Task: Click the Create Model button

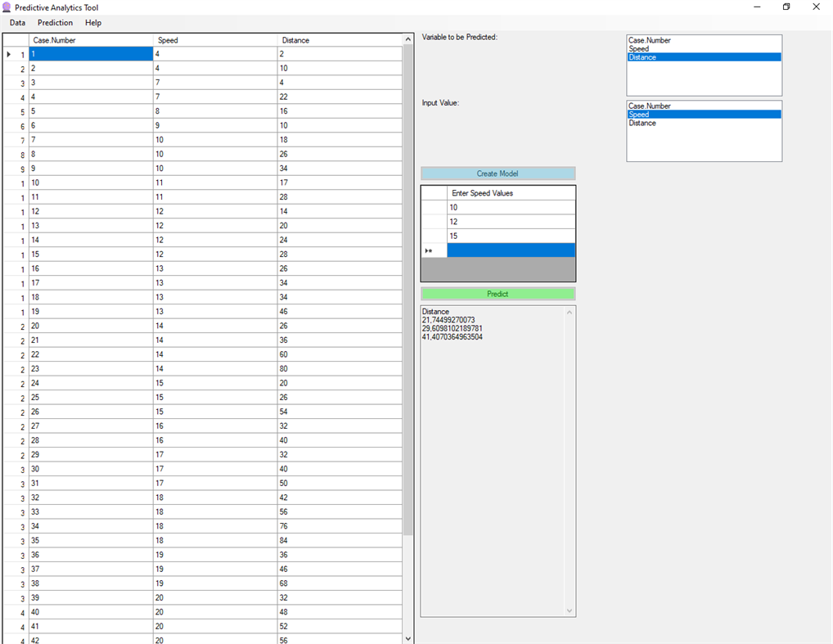Action: (x=497, y=173)
